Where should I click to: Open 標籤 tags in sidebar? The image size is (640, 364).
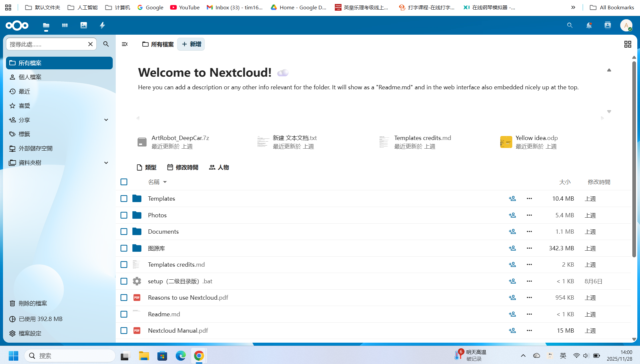(x=59, y=134)
